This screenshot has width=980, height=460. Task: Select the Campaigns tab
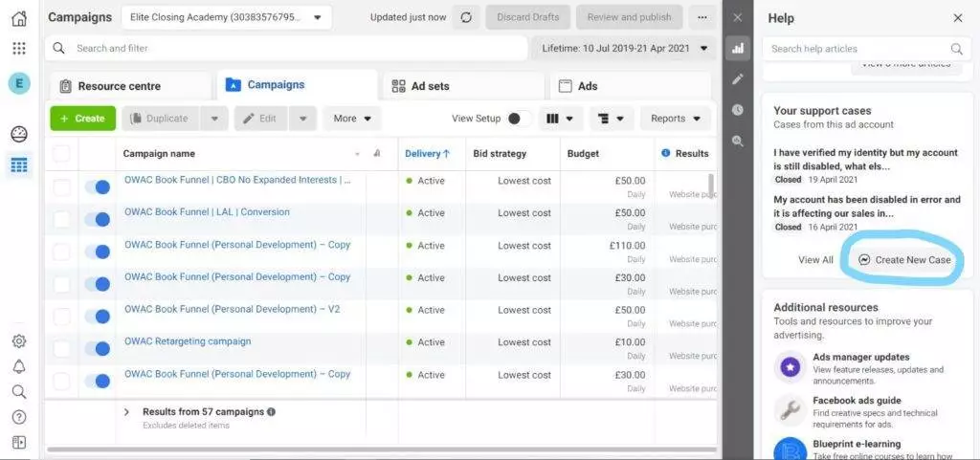tap(298, 85)
